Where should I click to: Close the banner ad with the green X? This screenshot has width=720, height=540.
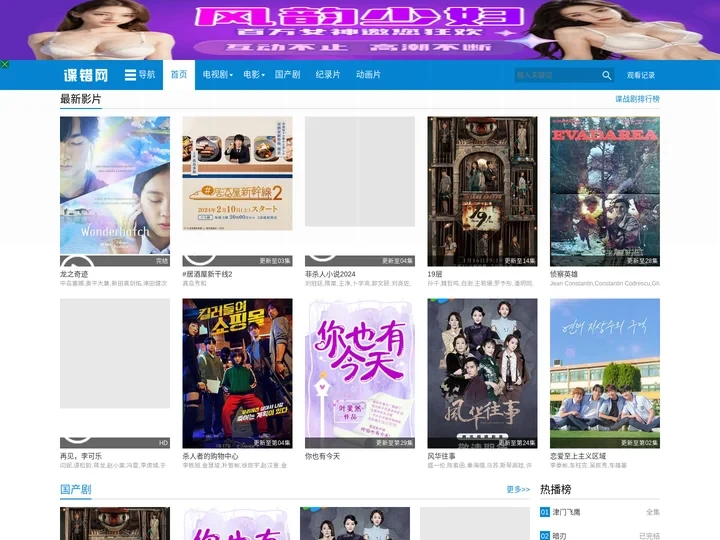click(5, 64)
